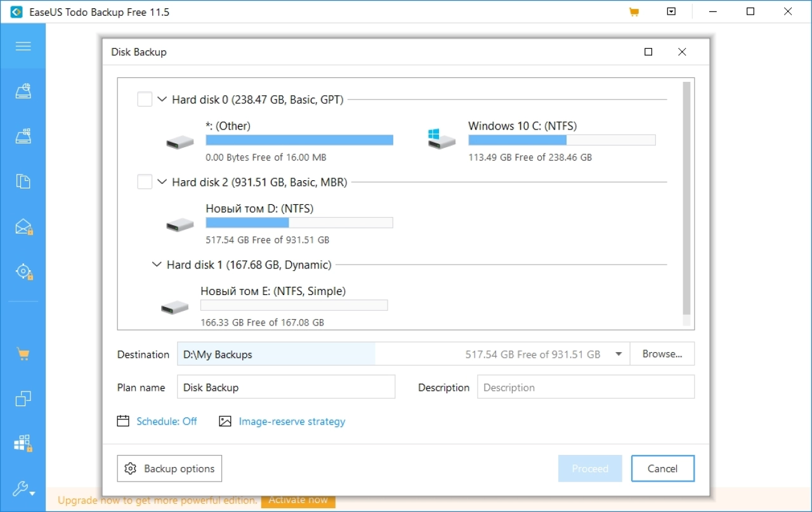Screen dimensions: 812x512
Task: Open Clone sidebar icon
Action: [x=23, y=398]
